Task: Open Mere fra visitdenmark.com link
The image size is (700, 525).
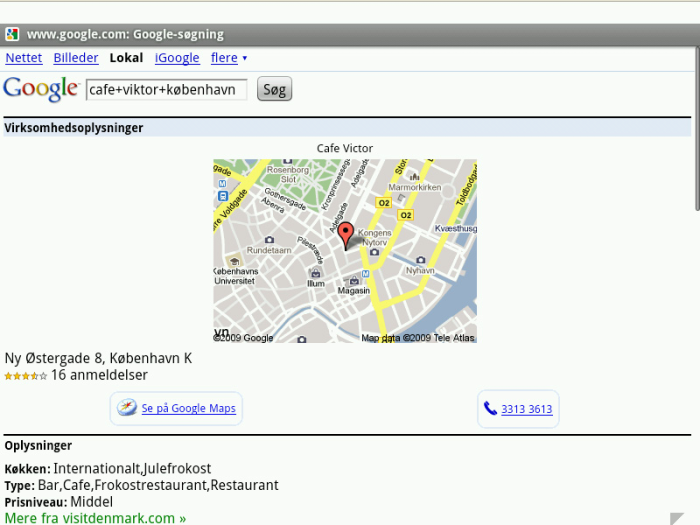Action: point(95,518)
